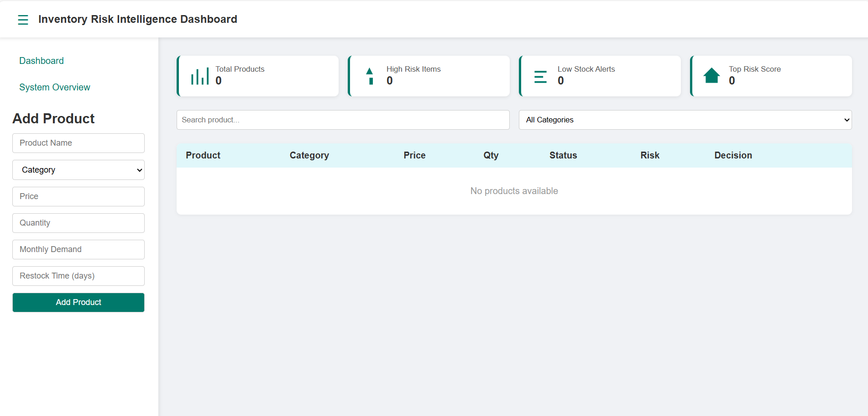This screenshot has width=868, height=416.
Task: Click the Monthly Demand input field
Action: 78,249
